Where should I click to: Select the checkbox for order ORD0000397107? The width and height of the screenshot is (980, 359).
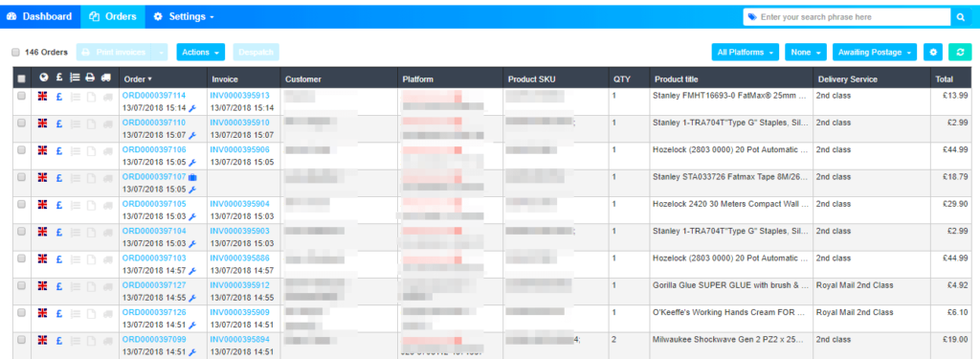(21, 178)
